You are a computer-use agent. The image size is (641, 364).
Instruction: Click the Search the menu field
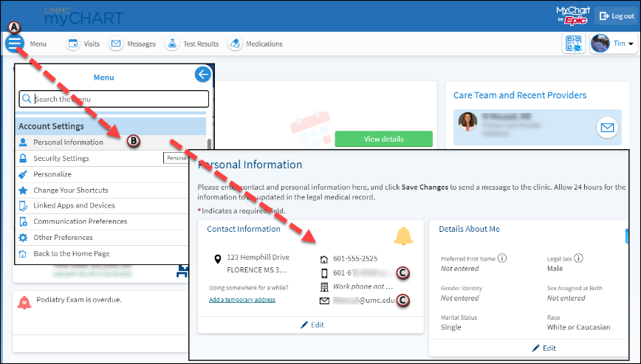coord(114,99)
